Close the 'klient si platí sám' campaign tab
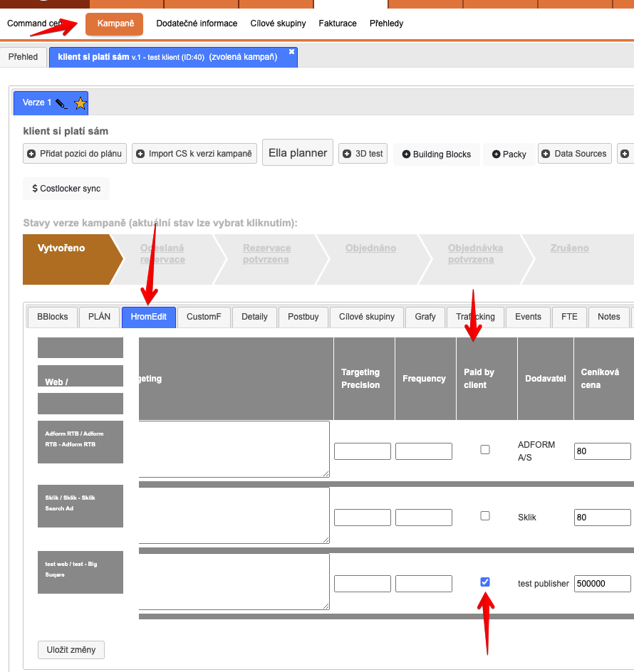The image size is (634, 672). tap(291, 52)
